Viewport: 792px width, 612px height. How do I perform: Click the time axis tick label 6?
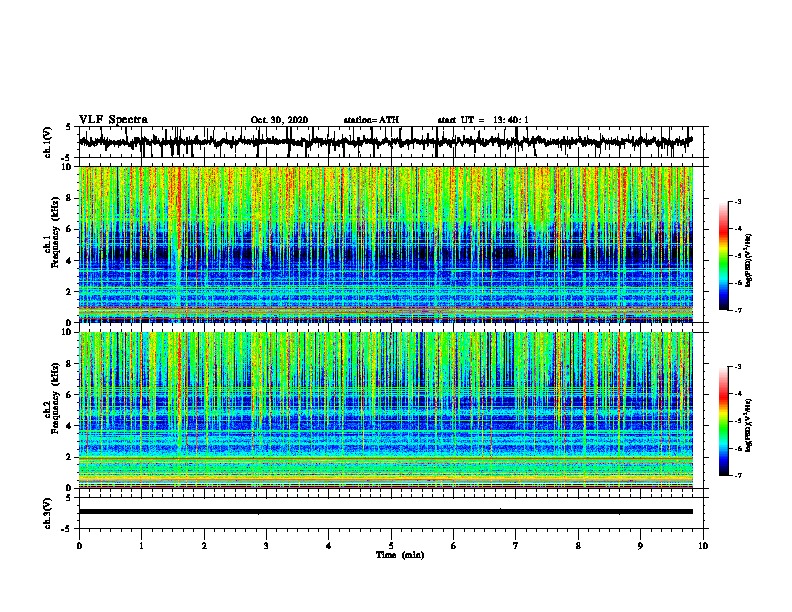point(454,546)
